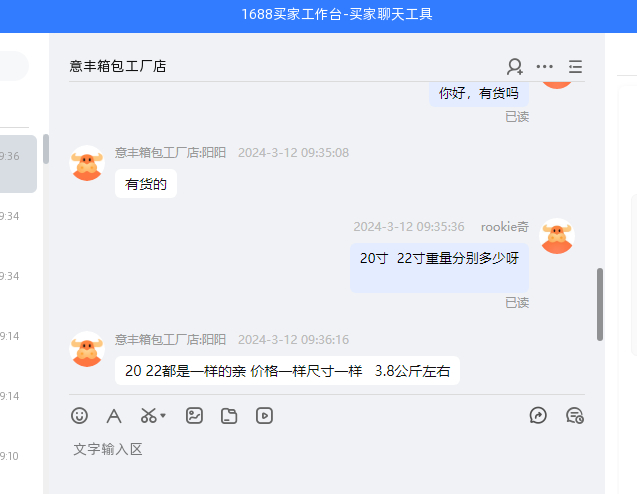
Task: Expand the screenshot tool dropdown arrow
Action: (163, 416)
